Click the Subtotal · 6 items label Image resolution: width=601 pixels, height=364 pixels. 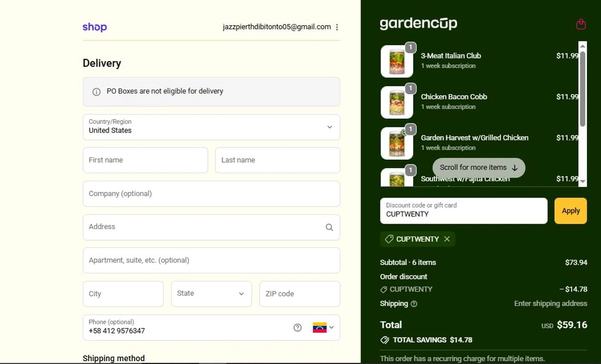pos(408,263)
